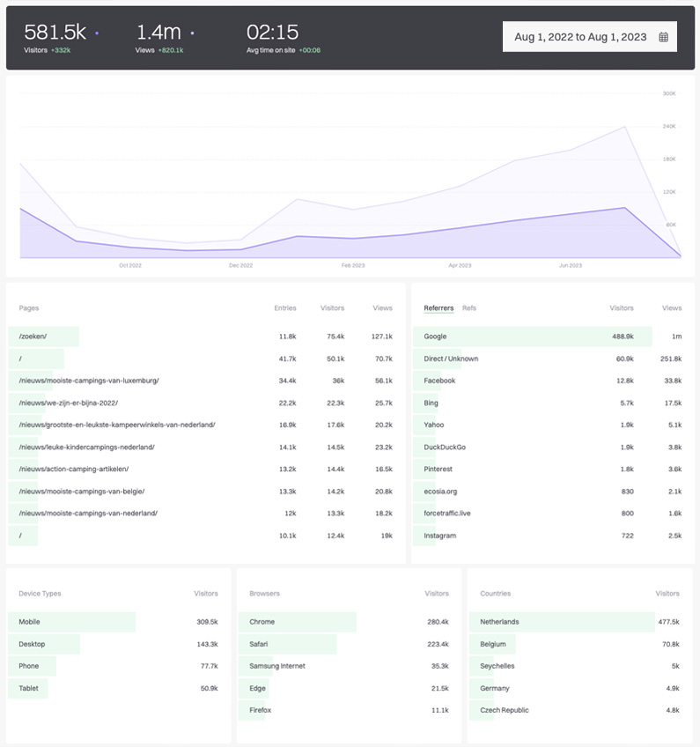This screenshot has width=700, height=747.
Task: Click the forcetraffic.live referrer
Action: pos(447,513)
